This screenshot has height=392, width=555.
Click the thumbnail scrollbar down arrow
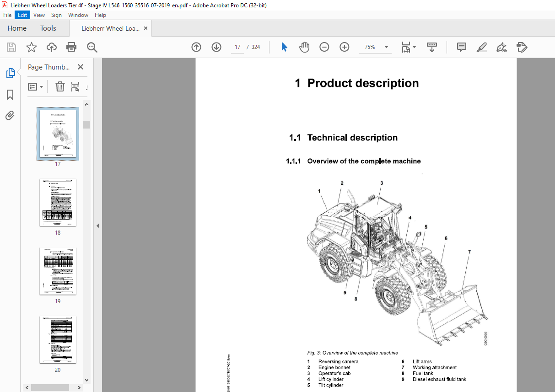click(x=86, y=379)
